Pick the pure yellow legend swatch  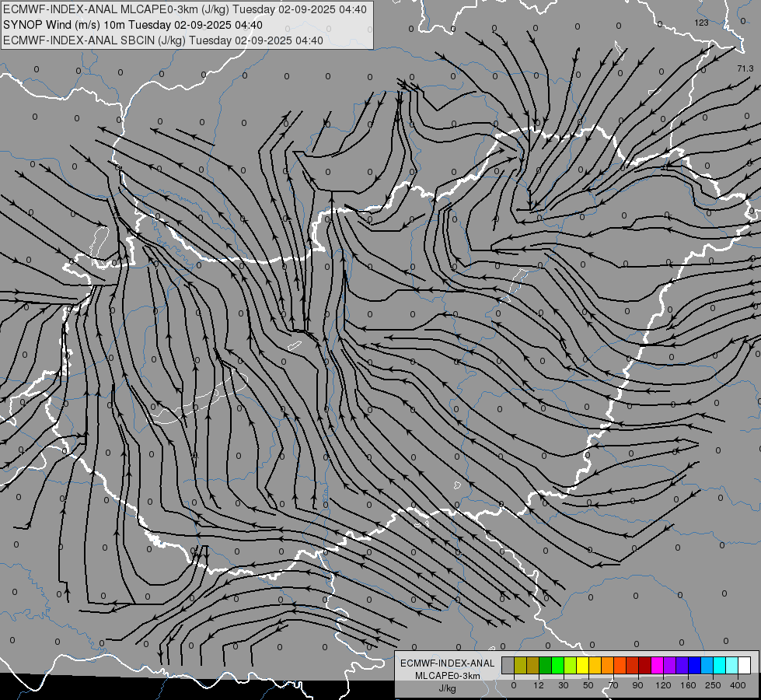tap(583, 665)
